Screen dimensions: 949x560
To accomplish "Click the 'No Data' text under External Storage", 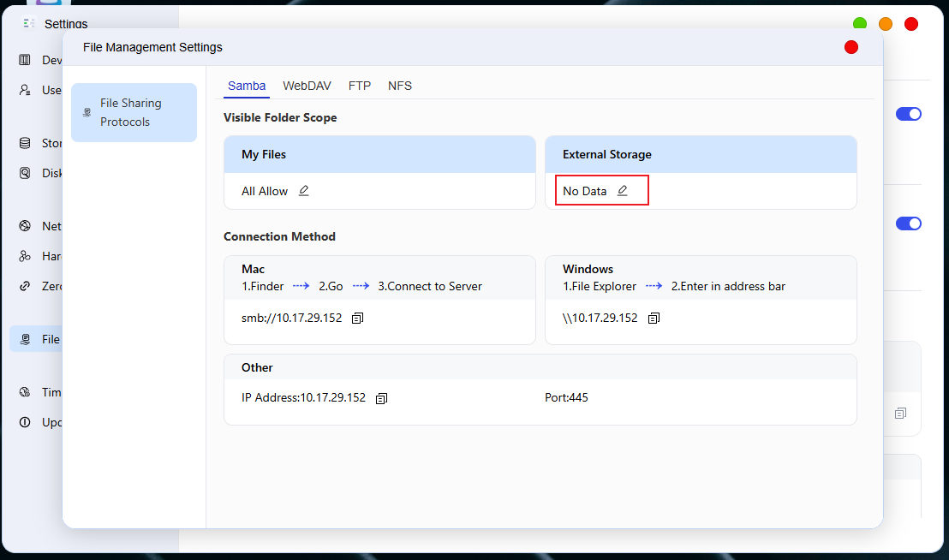I will pos(585,191).
